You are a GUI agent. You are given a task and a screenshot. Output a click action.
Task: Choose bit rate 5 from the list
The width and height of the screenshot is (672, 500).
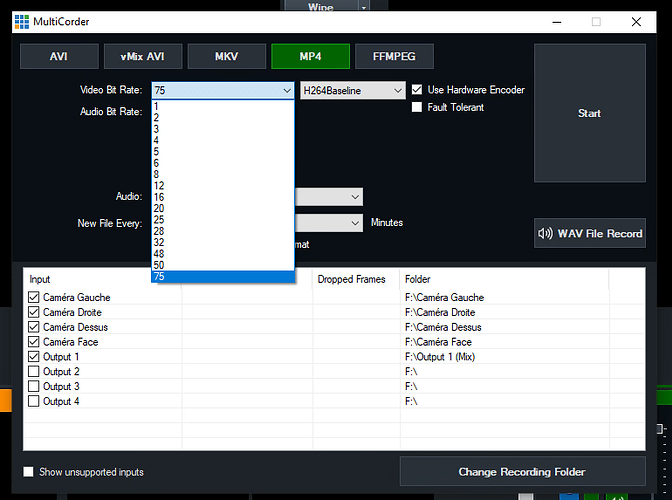pyautogui.click(x=223, y=152)
